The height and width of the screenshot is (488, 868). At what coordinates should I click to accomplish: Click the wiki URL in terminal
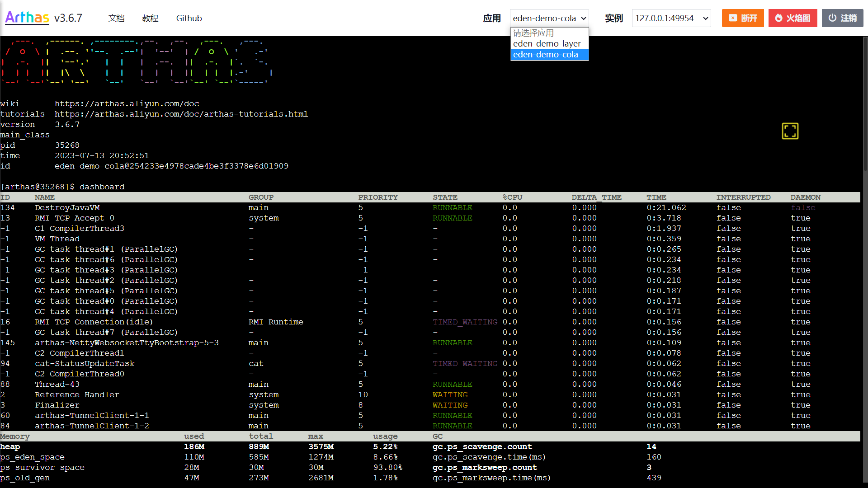point(127,103)
